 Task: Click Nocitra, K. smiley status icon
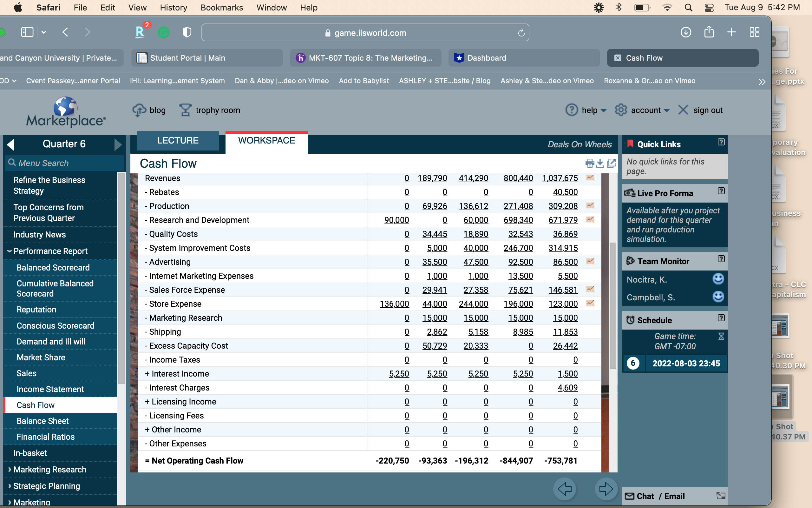718,279
